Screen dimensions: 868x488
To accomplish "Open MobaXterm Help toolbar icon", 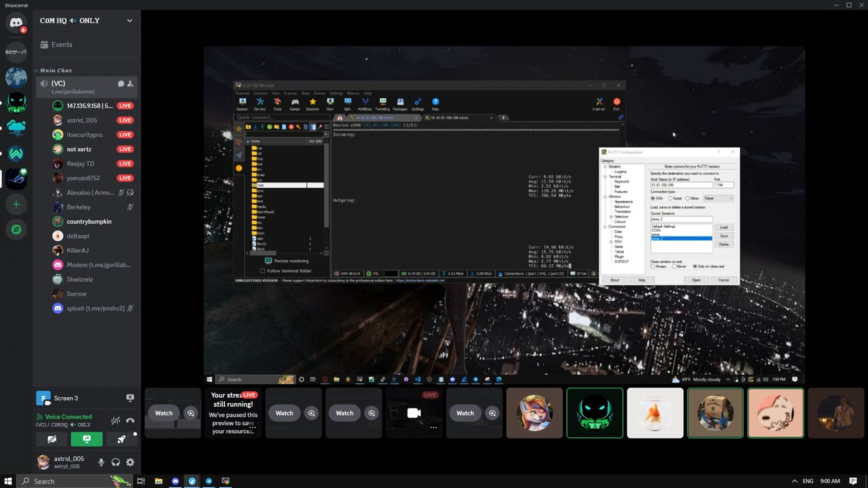I will (435, 104).
